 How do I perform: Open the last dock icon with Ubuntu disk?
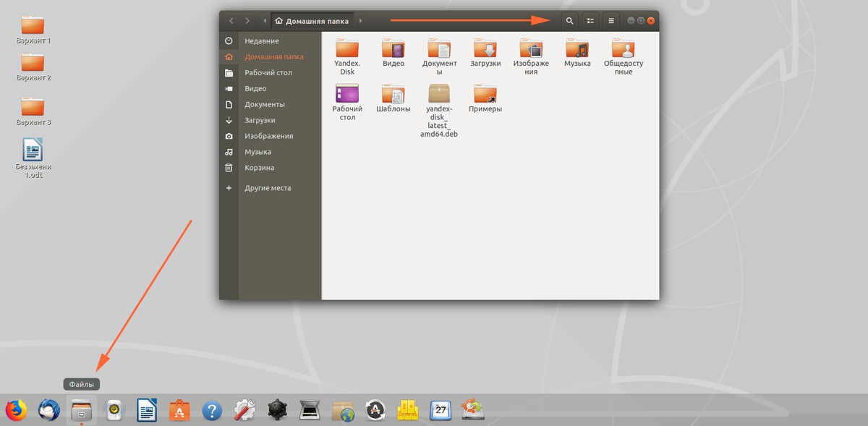tap(473, 410)
